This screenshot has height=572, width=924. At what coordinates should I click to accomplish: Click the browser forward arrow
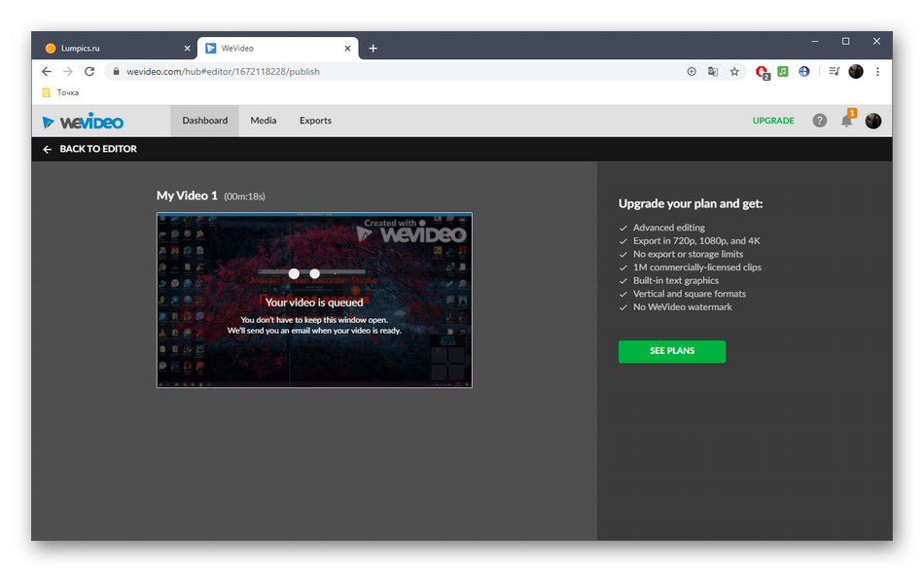point(68,71)
